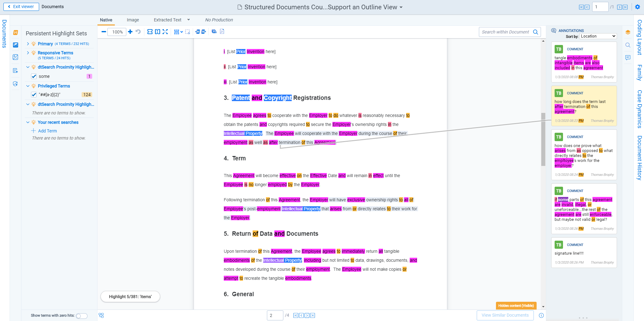Open the Extracted Text dropdown arrow
Screen dimensions: 644x321
pos(188,20)
